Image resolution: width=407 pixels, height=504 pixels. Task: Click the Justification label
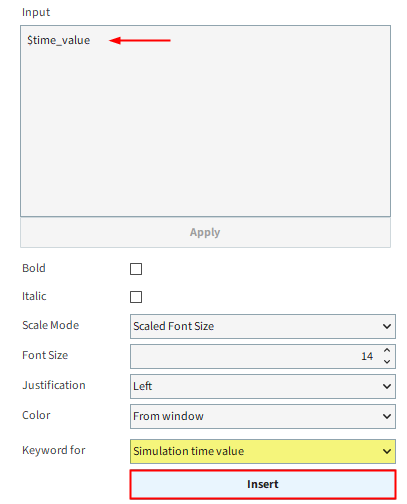pos(54,385)
